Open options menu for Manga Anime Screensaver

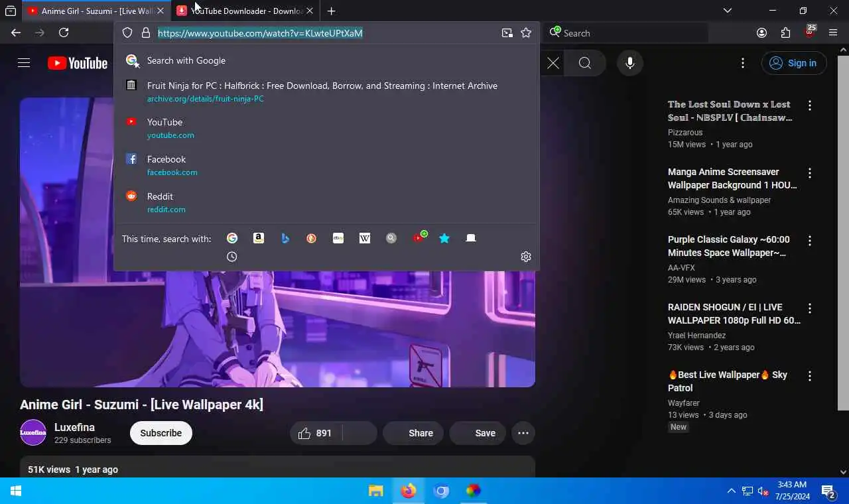(810, 173)
